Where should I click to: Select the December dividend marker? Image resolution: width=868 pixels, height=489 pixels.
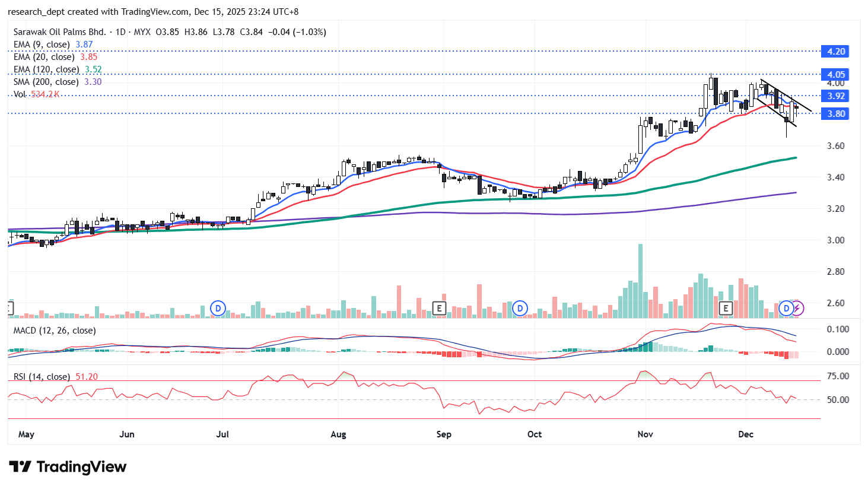pyautogui.click(x=787, y=308)
